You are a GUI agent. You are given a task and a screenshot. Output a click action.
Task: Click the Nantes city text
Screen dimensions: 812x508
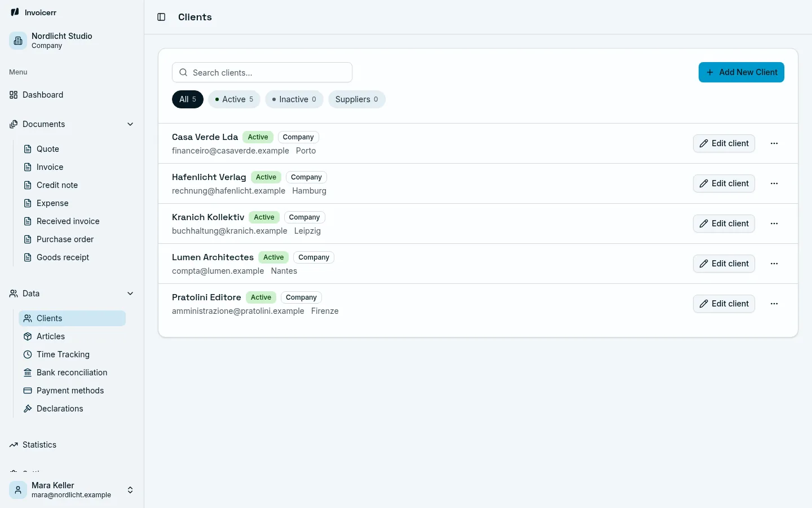coord(284,271)
